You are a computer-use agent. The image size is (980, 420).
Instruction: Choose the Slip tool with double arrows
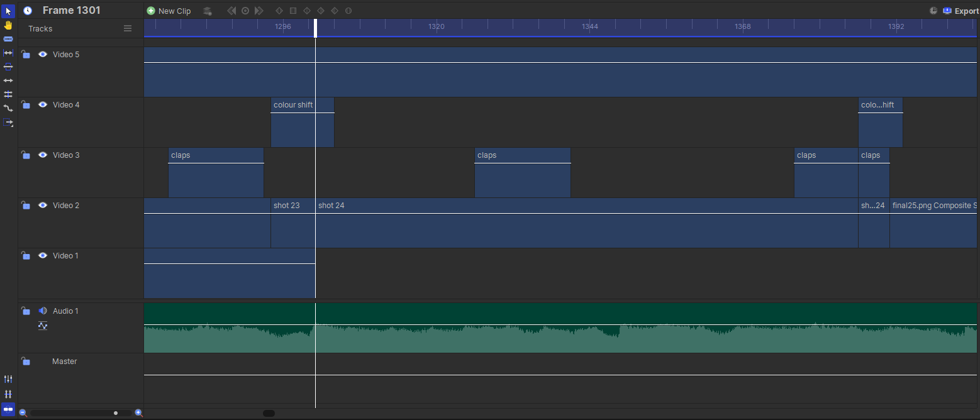coord(8,80)
